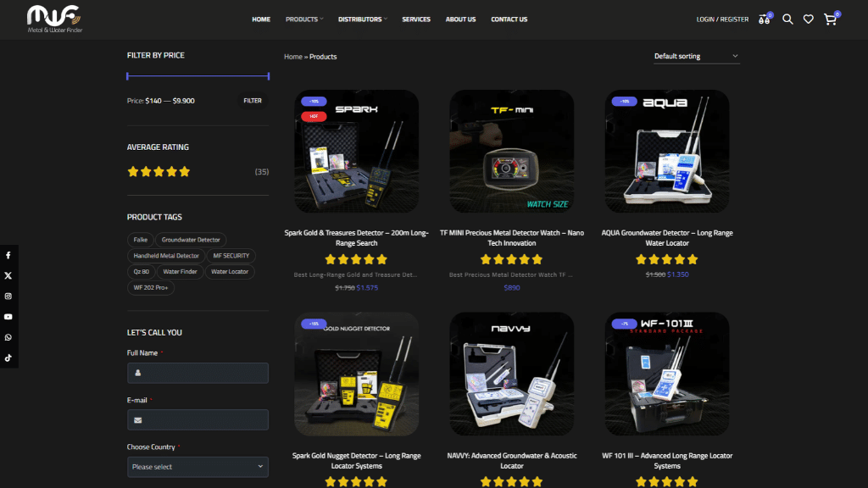Select the Falke product tag
This screenshot has width=868, height=488.
(x=141, y=240)
